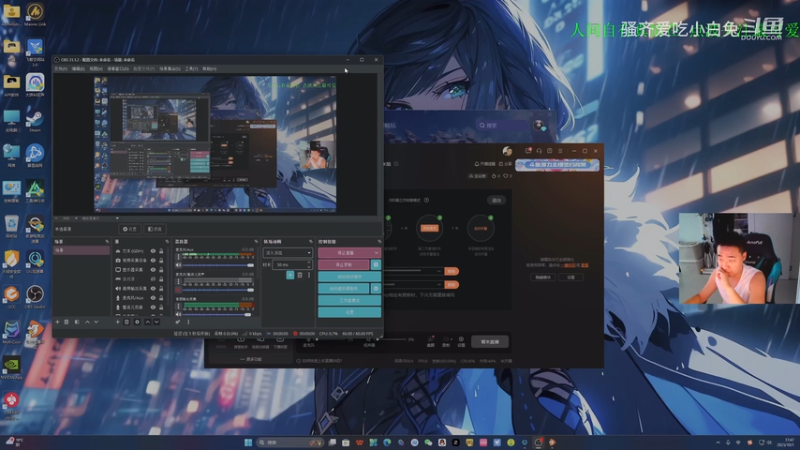This screenshot has width=800, height=450.
Task: Click the stop streaming button in OBS
Action: (345, 253)
